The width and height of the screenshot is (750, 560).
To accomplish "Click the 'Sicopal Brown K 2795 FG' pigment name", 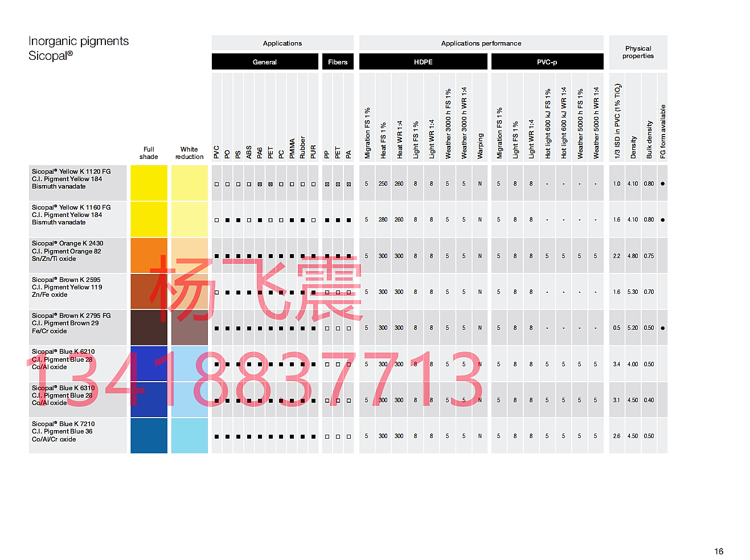I will (71, 316).
